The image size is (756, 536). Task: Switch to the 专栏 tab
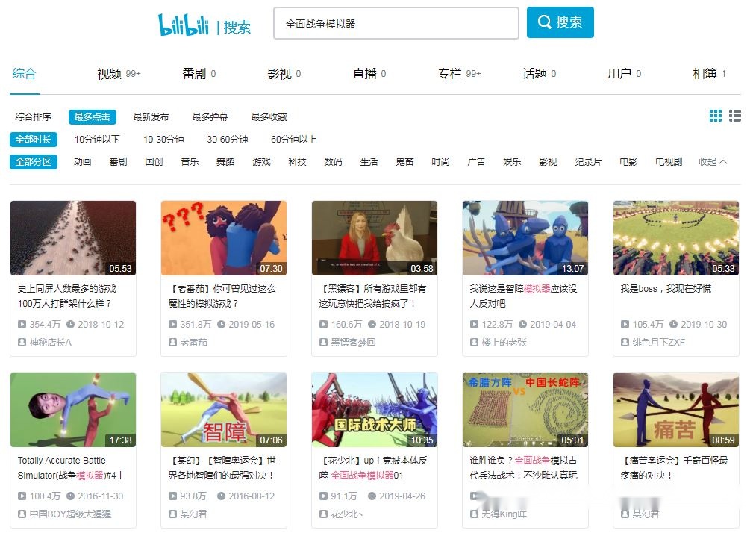(x=459, y=73)
